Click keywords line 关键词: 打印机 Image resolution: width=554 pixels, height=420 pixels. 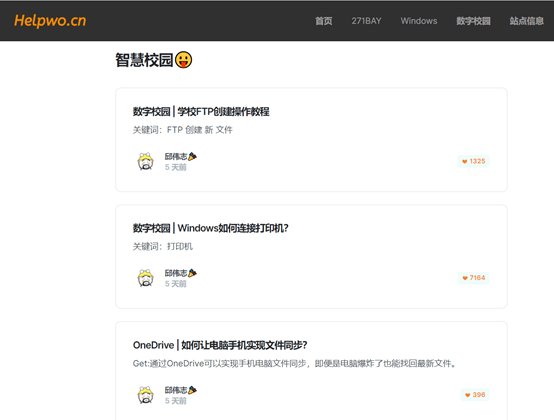coord(163,247)
